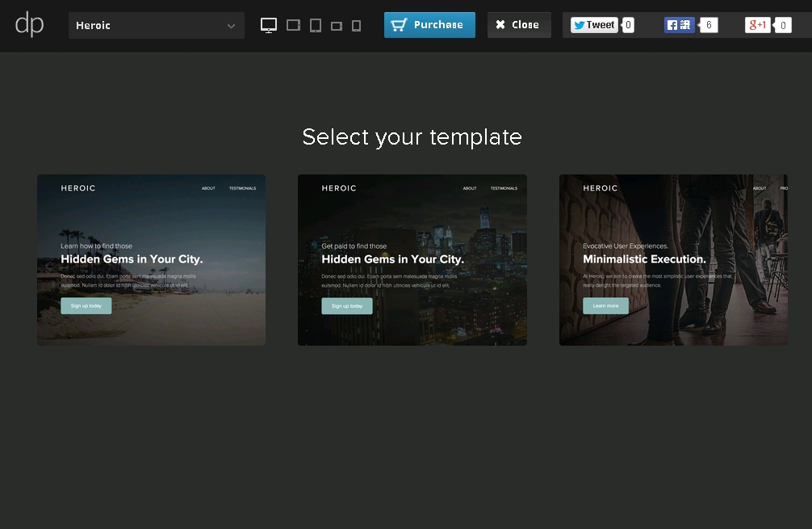Switch to desktop preview icon
The height and width of the screenshot is (529, 812).
269,26
